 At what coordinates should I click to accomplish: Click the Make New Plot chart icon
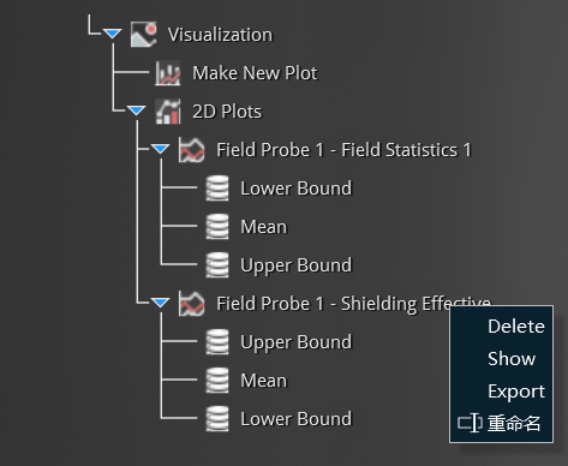coord(167,73)
